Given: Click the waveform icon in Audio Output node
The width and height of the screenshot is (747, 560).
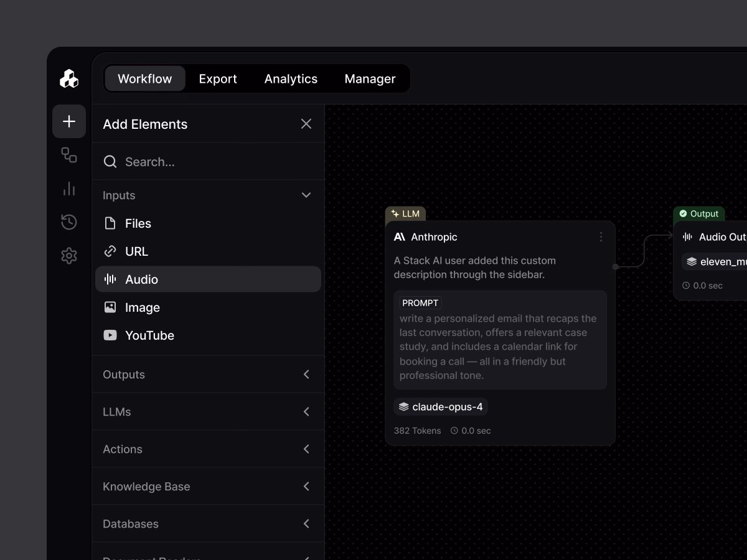Looking at the screenshot, I should click(x=688, y=237).
